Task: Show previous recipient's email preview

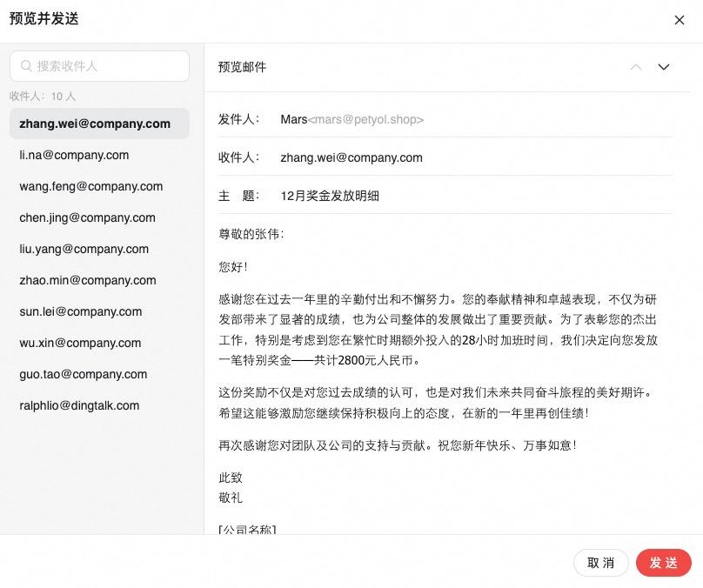Action: pyautogui.click(x=636, y=67)
